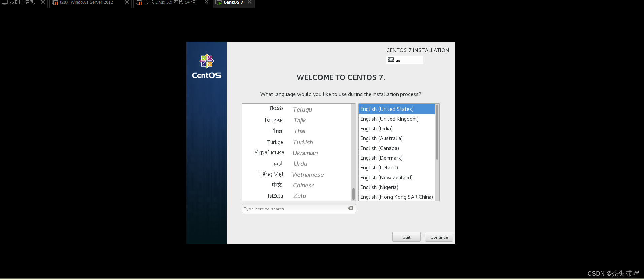
Task: Select English (Canada) locale
Action: (397, 148)
